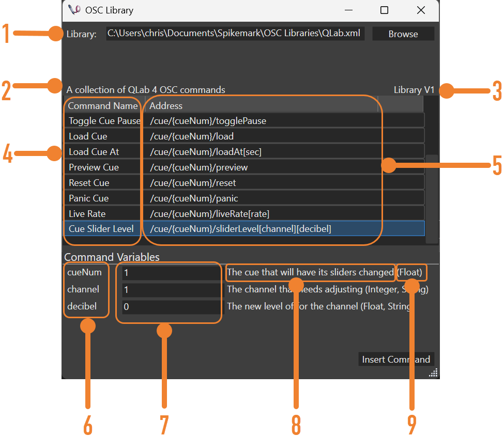This screenshot has height=436, width=504.
Task: Select the Cue Slider Level command
Action: click(102, 228)
